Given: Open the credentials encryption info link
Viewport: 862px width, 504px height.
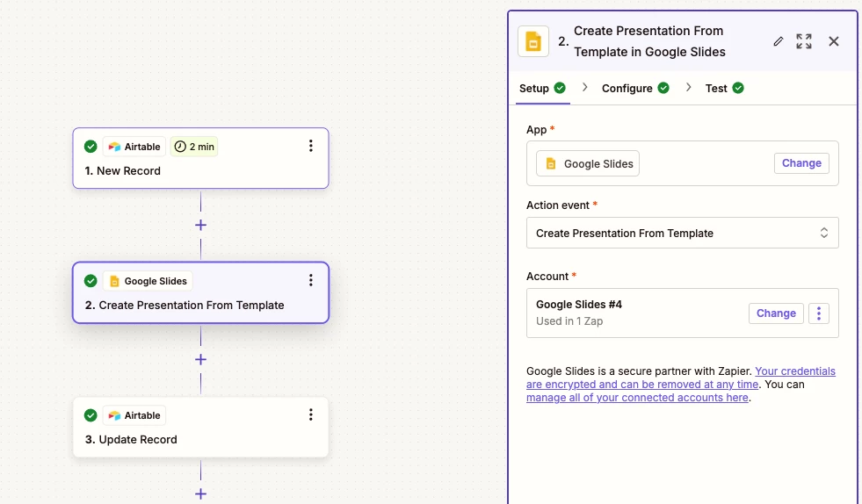Looking at the screenshot, I should (x=794, y=371).
